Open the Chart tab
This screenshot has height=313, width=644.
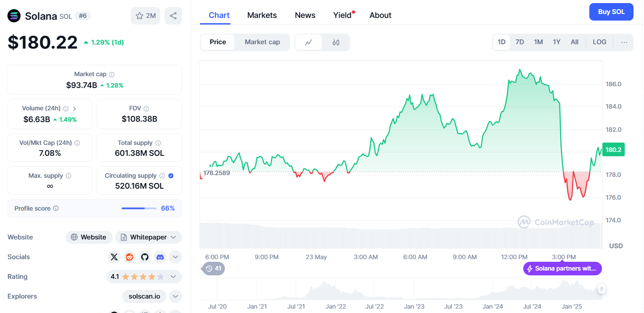[x=219, y=15]
